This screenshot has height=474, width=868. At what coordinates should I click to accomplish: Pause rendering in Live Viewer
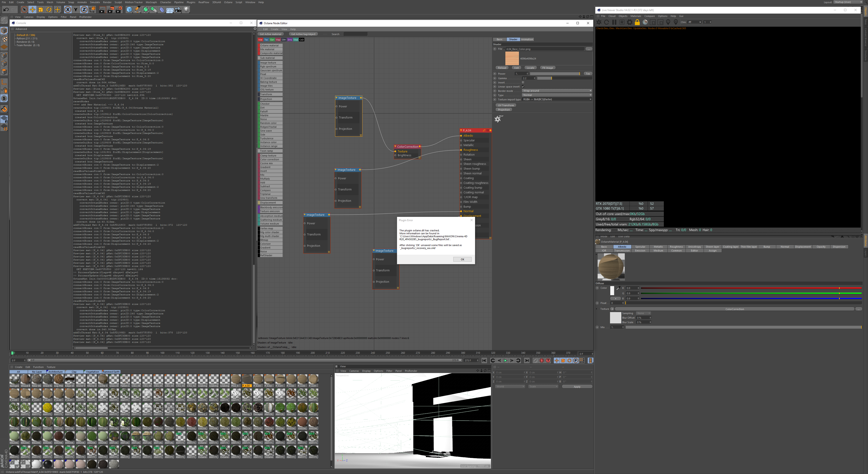click(x=614, y=22)
